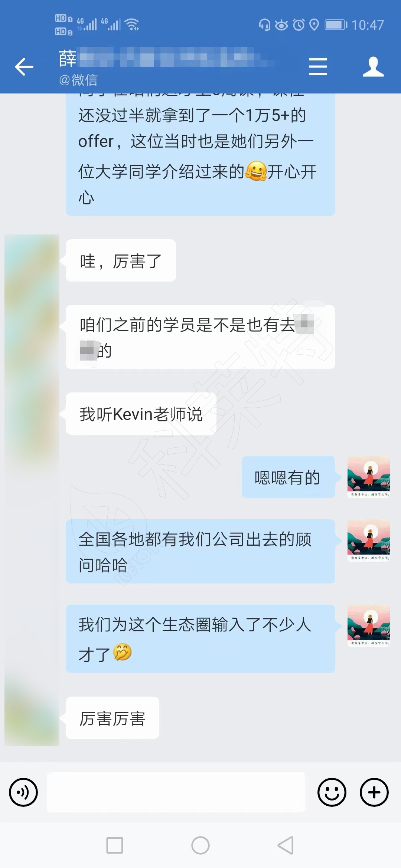
Task: Tap avatar beside 全国各地 message
Action: tap(369, 540)
